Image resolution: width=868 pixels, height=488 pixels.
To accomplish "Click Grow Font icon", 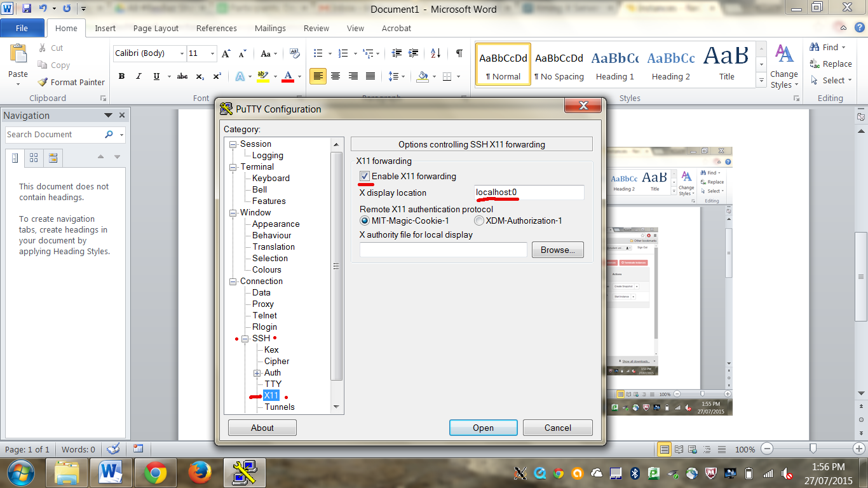I will point(226,53).
